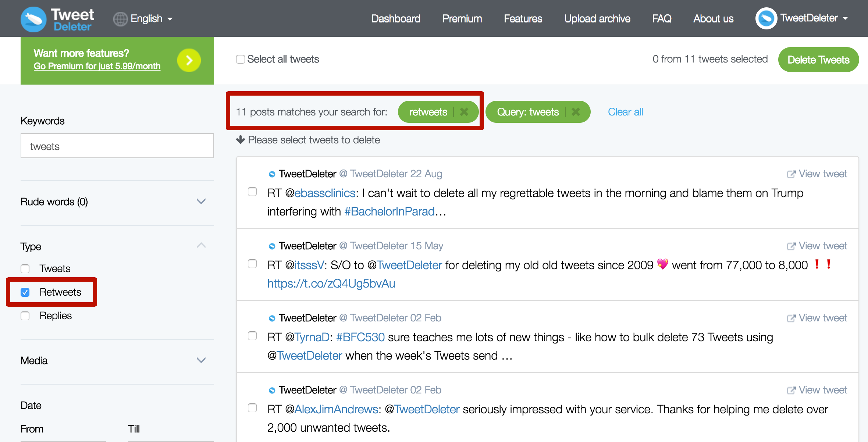Click the globe language selector icon

point(119,19)
